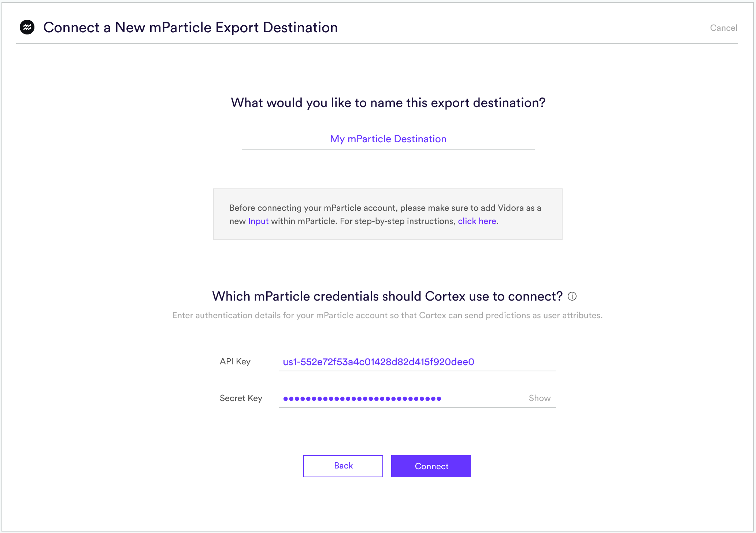Click the API key value starting with us1-552e

[378, 362]
